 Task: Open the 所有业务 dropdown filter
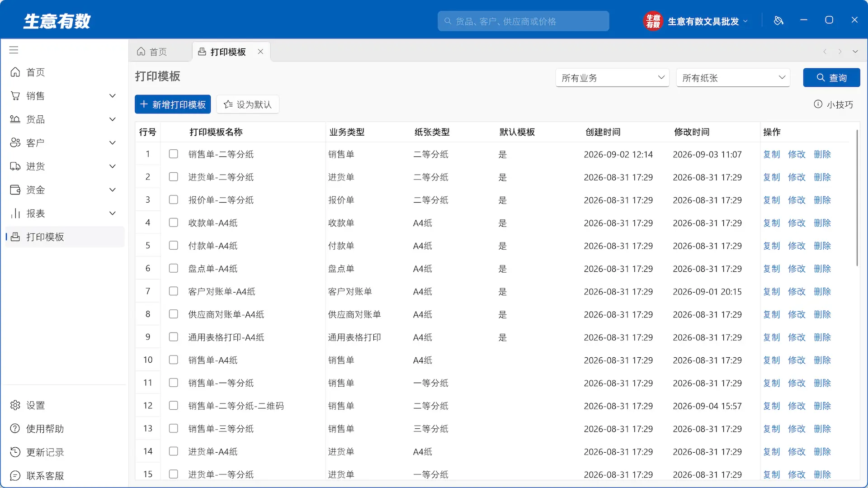coord(612,78)
